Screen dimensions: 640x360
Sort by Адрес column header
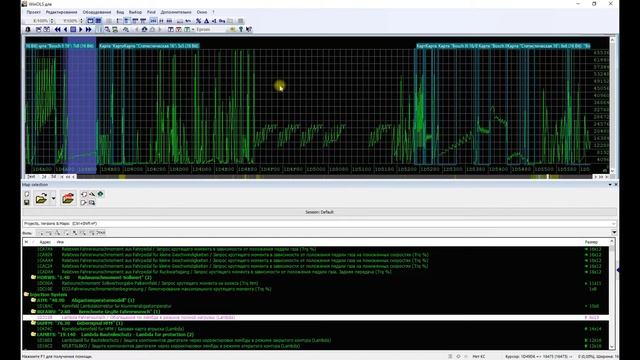point(45,242)
